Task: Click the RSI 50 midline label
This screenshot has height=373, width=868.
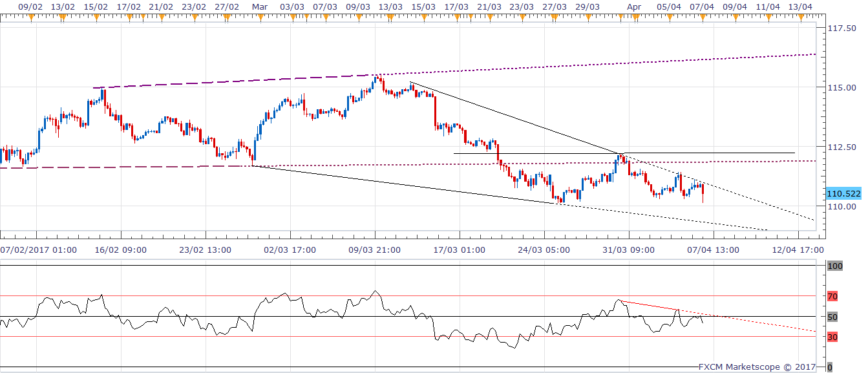Action: point(832,317)
